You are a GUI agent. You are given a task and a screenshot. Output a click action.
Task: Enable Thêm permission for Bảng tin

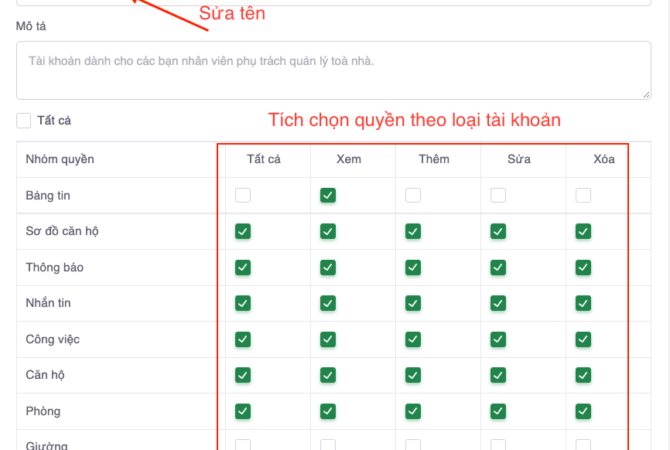coord(413,196)
